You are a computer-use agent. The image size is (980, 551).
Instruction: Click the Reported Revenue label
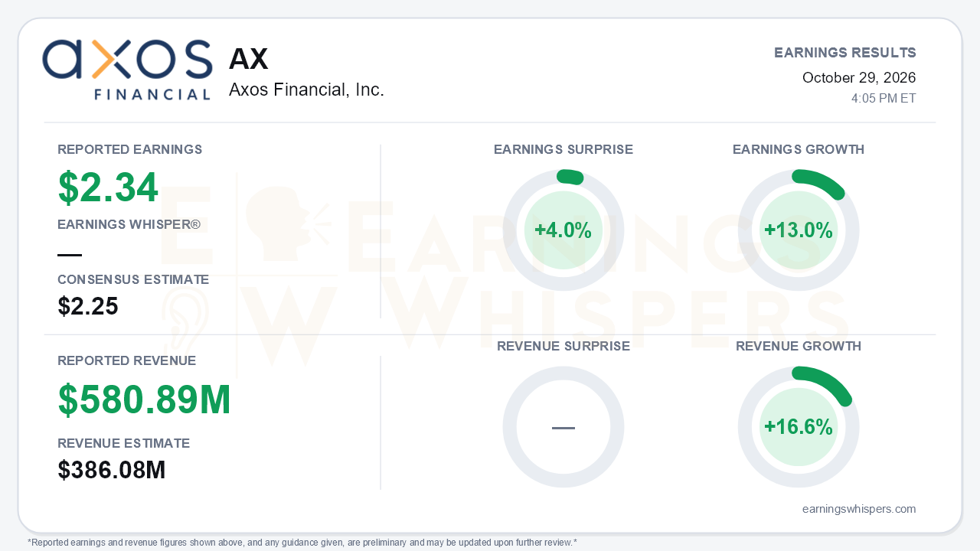(x=127, y=360)
